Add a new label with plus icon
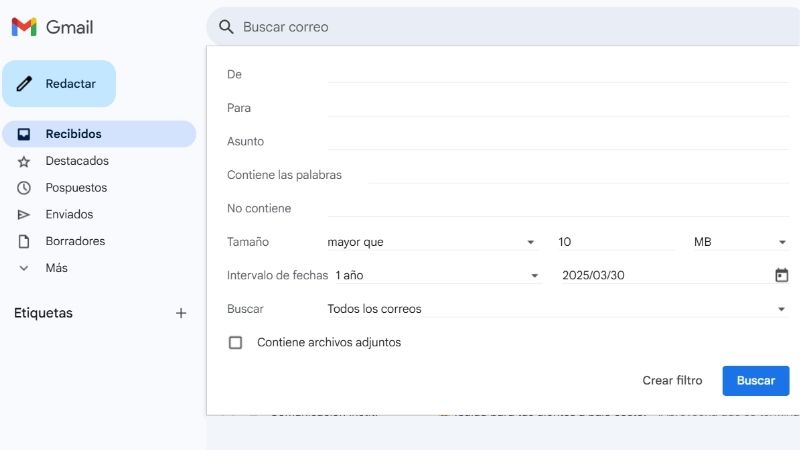The width and height of the screenshot is (800, 450). (x=181, y=313)
